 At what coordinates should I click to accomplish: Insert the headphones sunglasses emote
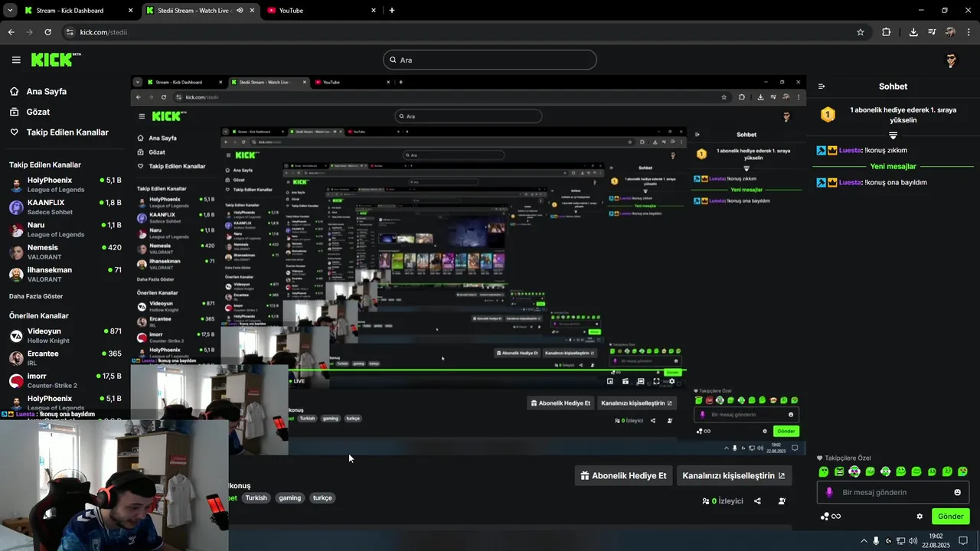coord(854,471)
